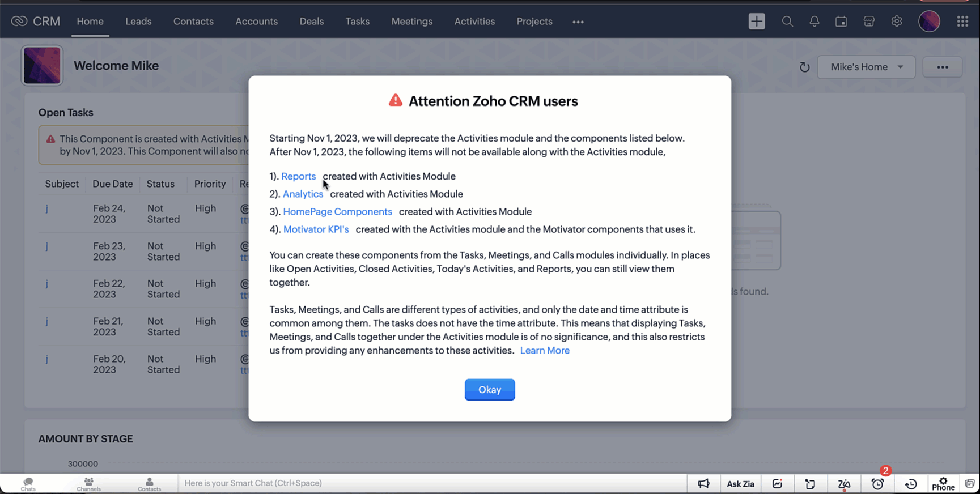Switch to the Meetings tab

click(x=412, y=22)
